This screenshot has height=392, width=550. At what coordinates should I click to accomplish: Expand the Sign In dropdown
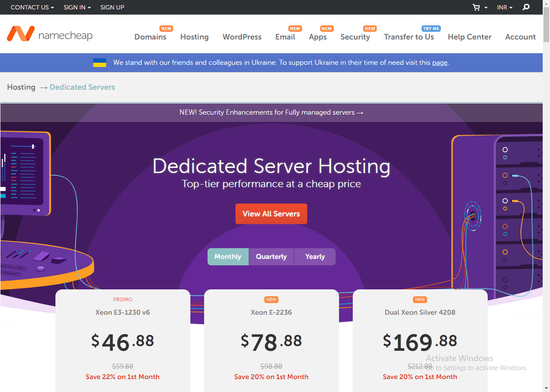coord(77,7)
